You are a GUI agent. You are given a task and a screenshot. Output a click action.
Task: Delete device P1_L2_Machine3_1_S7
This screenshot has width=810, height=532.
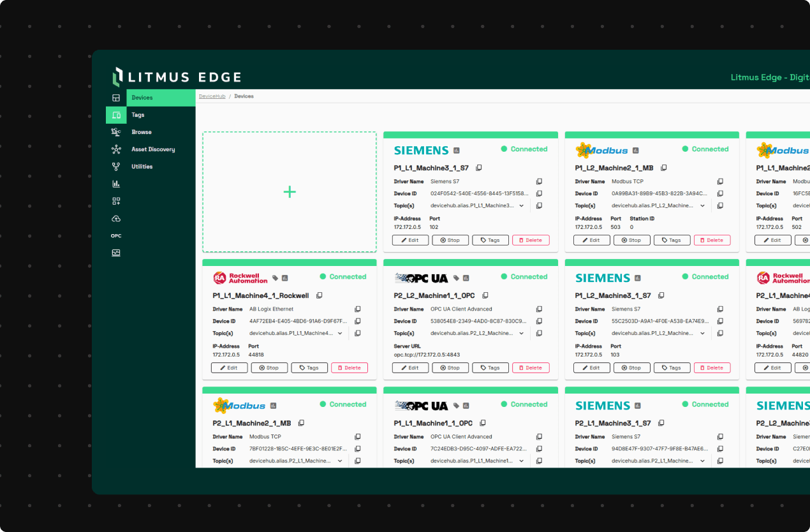coord(712,368)
